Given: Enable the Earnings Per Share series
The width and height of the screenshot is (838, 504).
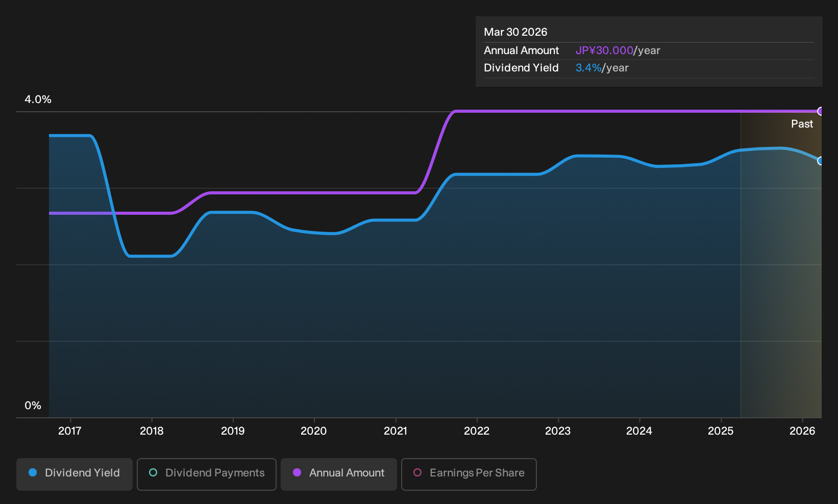Looking at the screenshot, I should click(469, 474).
